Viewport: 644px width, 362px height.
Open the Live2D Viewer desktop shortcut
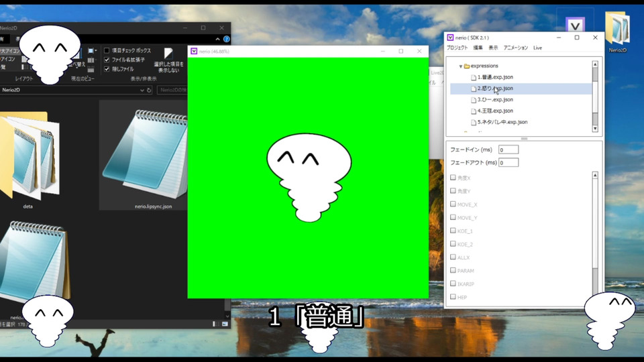point(575,23)
